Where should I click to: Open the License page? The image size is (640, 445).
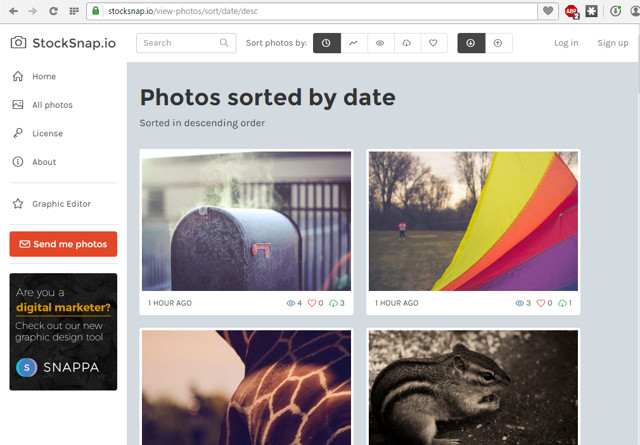coord(38,134)
